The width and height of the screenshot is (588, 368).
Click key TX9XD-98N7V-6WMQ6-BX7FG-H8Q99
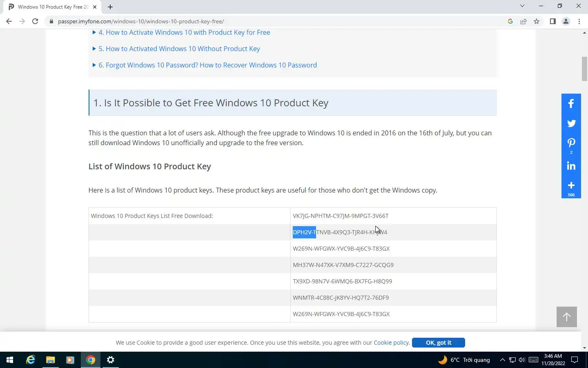[342, 281]
